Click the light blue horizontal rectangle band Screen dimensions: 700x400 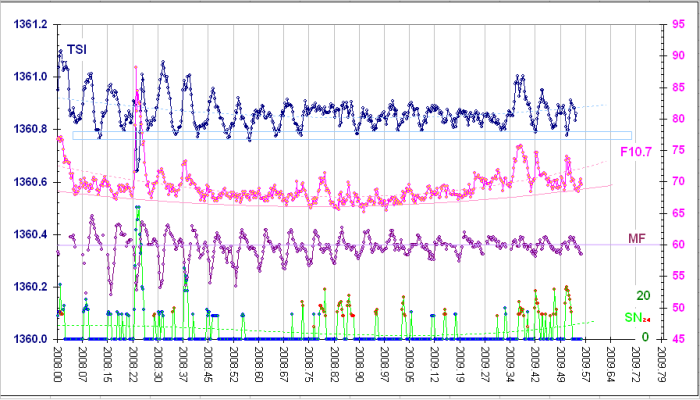[x=350, y=135]
